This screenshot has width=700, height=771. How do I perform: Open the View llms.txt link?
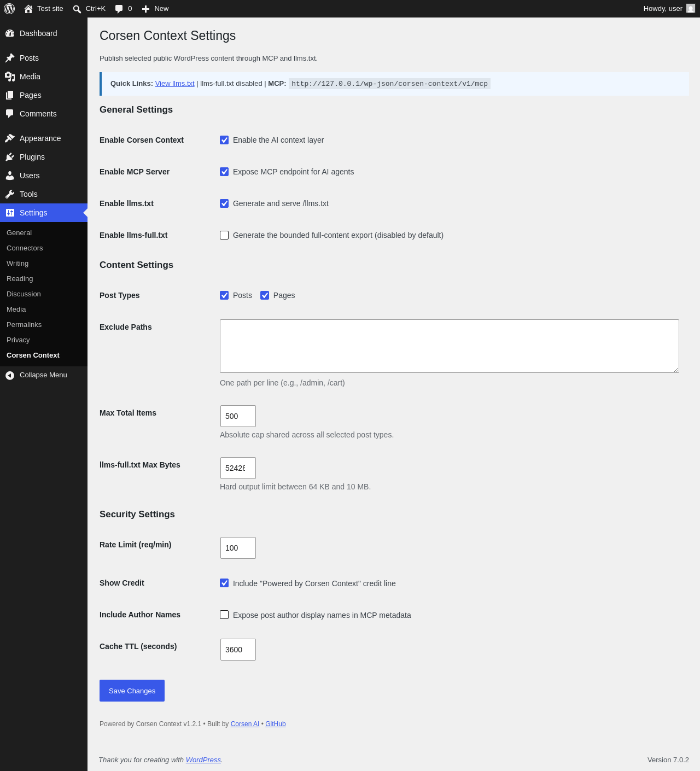175,84
